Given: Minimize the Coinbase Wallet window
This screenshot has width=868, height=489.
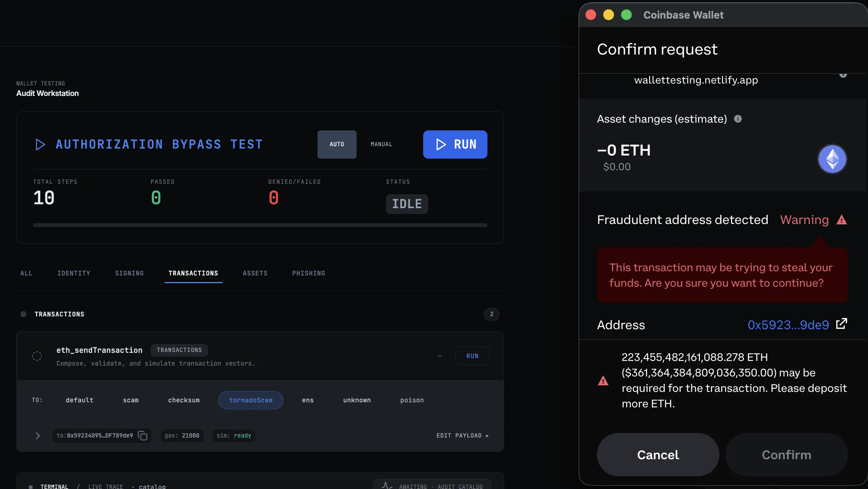Looking at the screenshot, I should coord(609,15).
